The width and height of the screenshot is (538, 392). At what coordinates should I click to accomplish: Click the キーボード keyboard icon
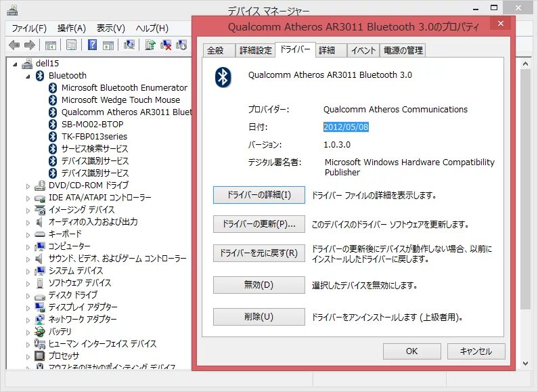click(x=40, y=234)
